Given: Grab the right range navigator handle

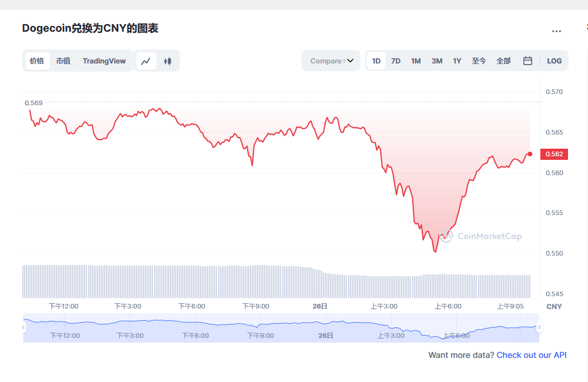Looking at the screenshot, I should pyautogui.click(x=539, y=327).
